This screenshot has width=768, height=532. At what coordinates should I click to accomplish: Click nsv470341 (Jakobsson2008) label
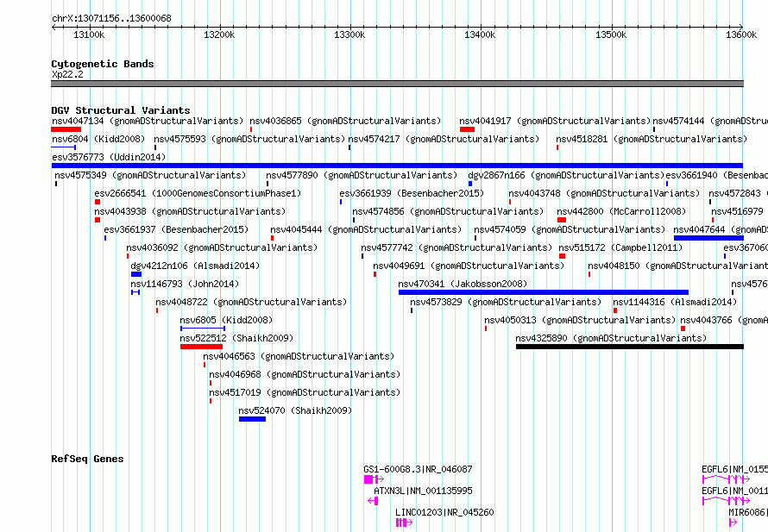pos(463,284)
